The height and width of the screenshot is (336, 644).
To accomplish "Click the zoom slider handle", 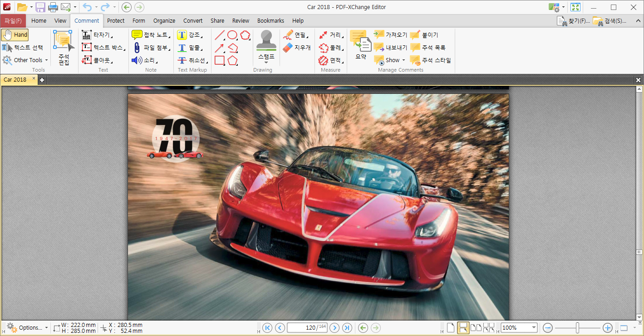I will click(x=577, y=328).
